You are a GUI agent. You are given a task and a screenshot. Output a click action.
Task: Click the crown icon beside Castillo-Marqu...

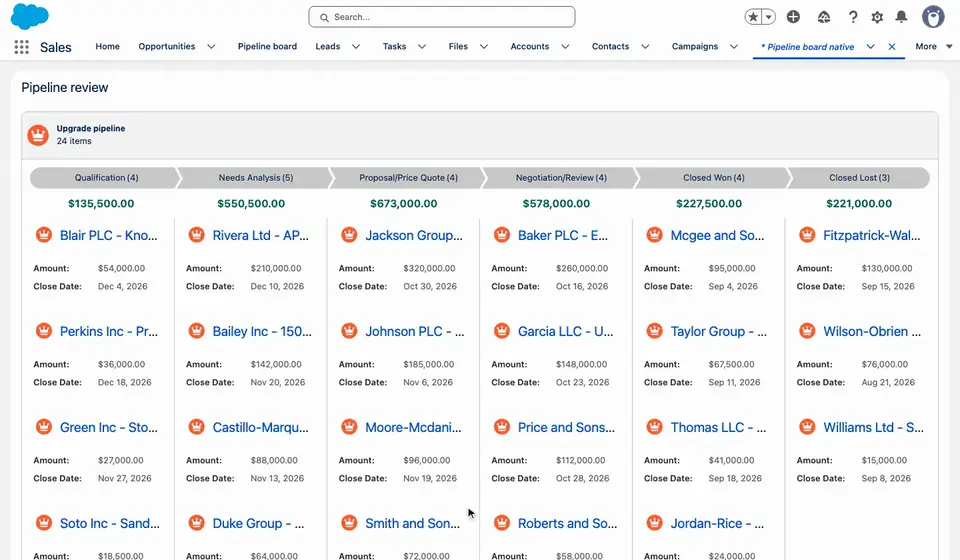point(196,427)
